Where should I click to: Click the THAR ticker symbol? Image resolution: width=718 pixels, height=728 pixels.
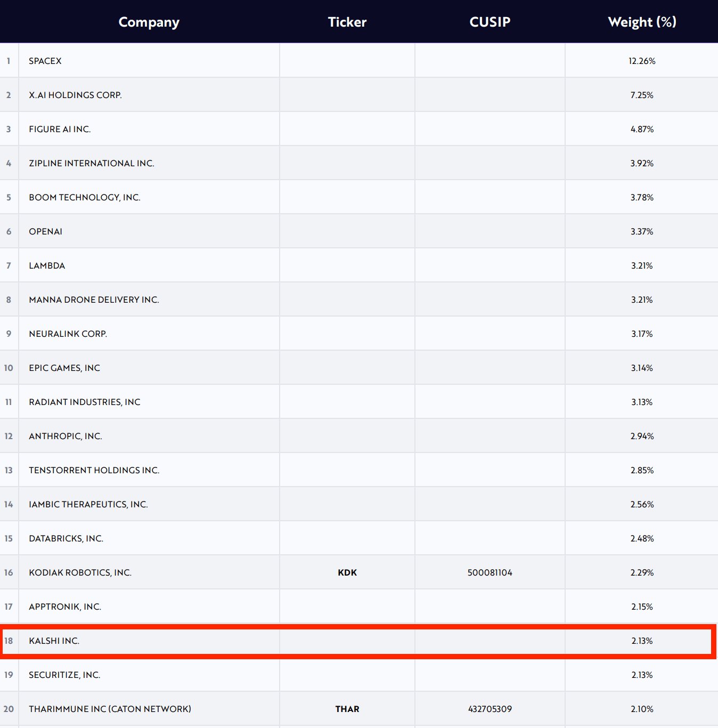click(x=347, y=709)
